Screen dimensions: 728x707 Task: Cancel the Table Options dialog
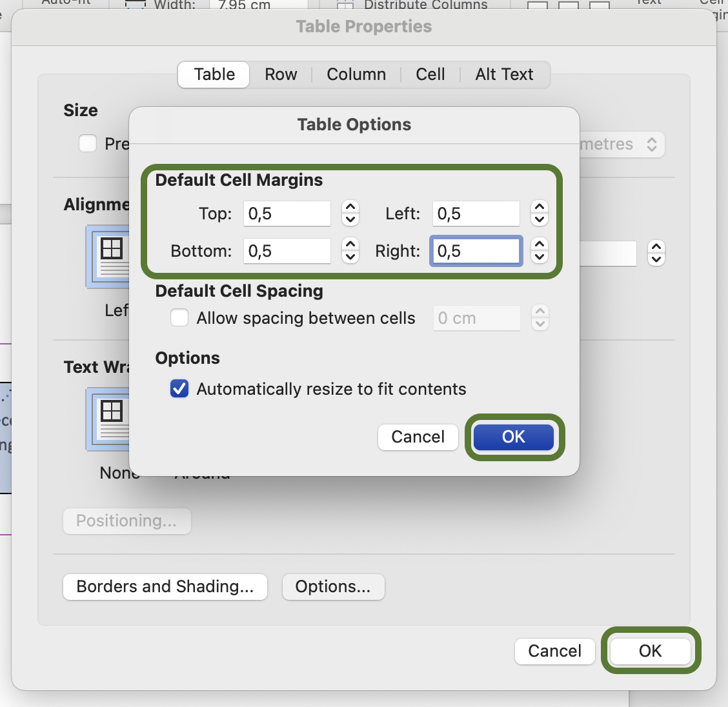tap(418, 437)
